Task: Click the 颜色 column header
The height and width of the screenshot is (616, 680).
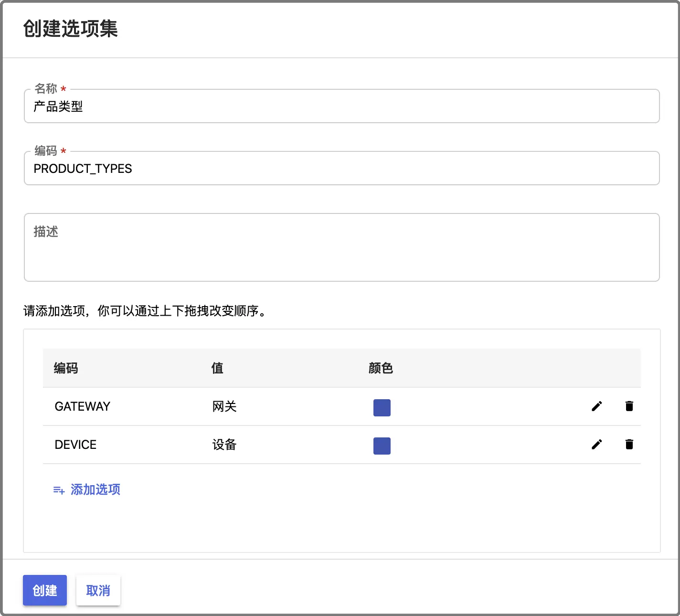Action: pos(381,368)
